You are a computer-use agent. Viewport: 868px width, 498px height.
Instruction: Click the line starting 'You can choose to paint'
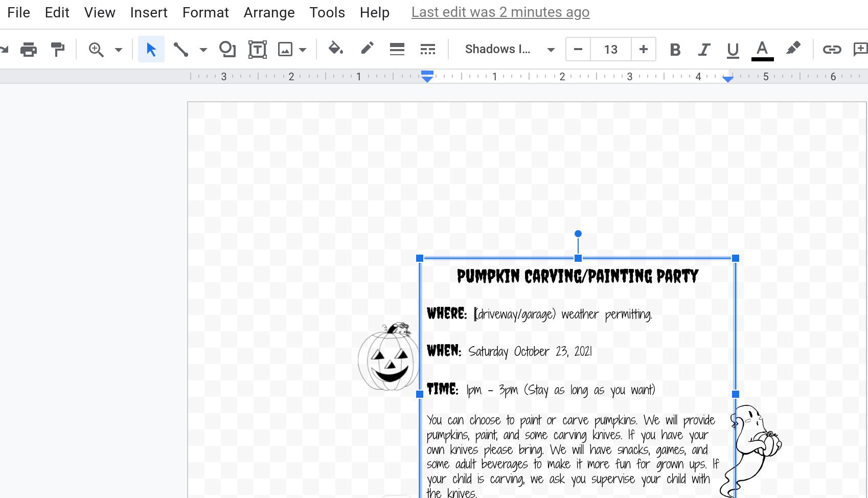click(x=571, y=420)
